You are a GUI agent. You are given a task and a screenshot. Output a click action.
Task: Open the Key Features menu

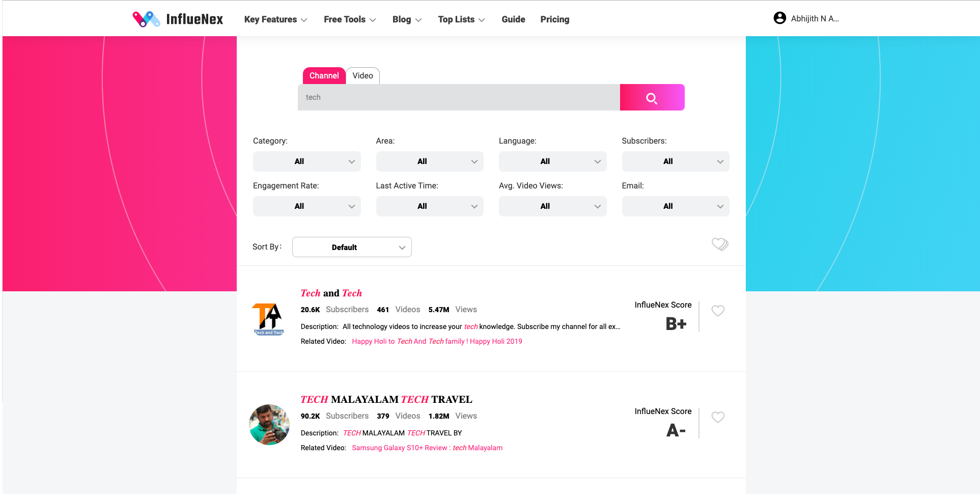click(x=275, y=19)
